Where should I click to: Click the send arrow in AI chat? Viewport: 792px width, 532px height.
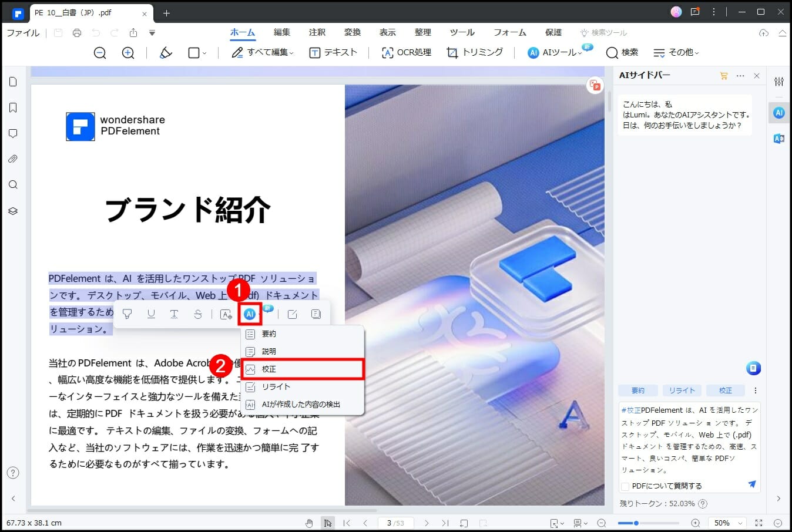click(x=751, y=484)
